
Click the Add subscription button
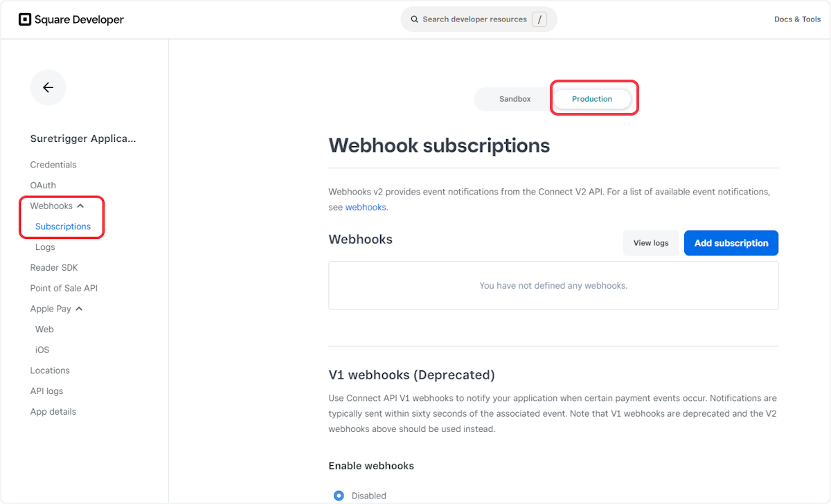pos(731,243)
